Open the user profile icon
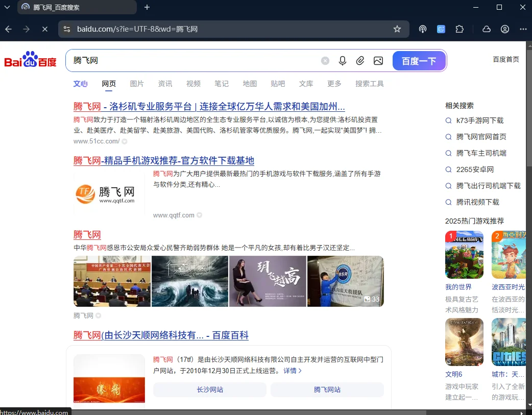532x415 pixels. [x=505, y=29]
